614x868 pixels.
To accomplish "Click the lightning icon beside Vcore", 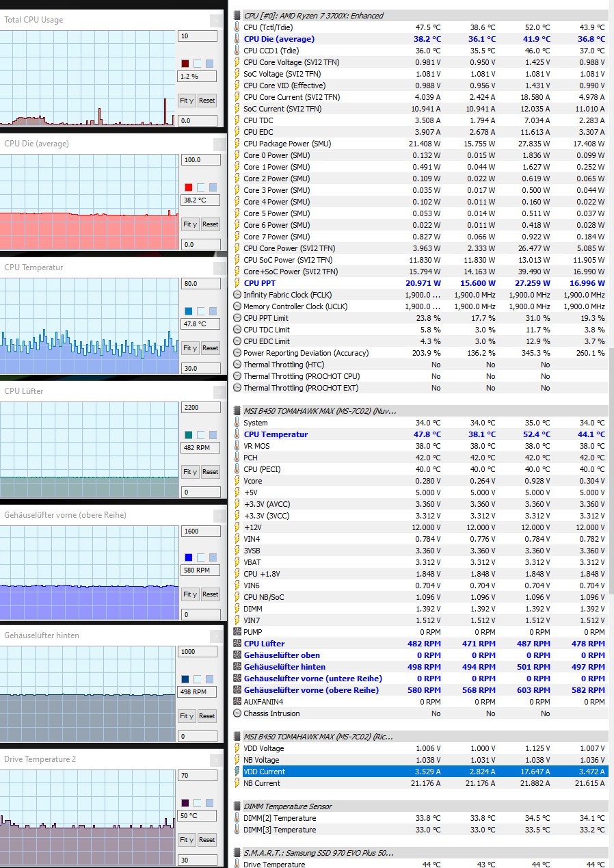I will pos(237,481).
